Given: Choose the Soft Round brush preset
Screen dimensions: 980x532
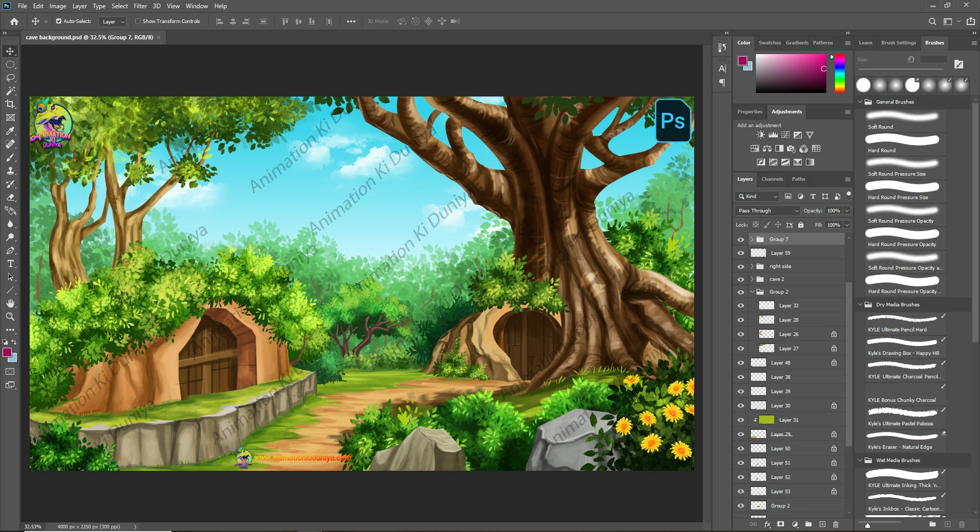Looking at the screenshot, I should pos(902,120).
